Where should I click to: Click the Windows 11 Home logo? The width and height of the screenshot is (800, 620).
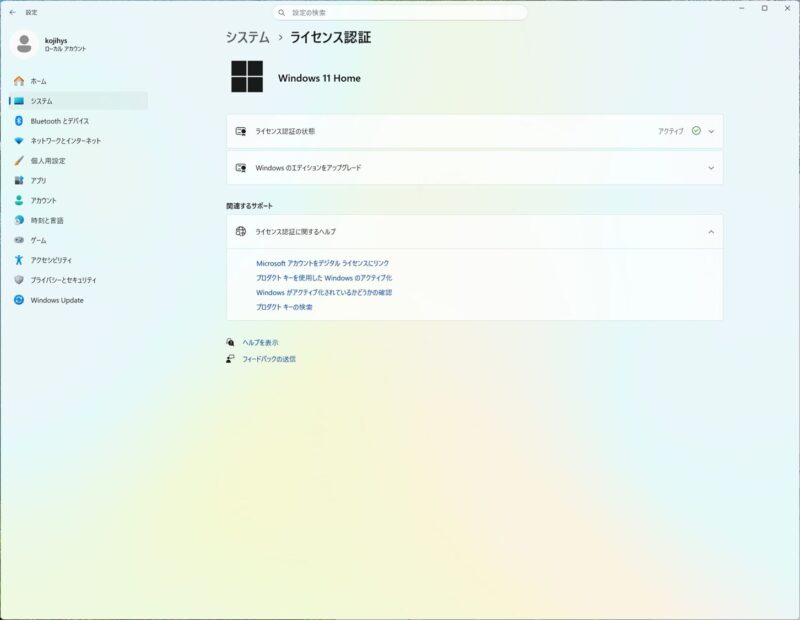point(247,77)
